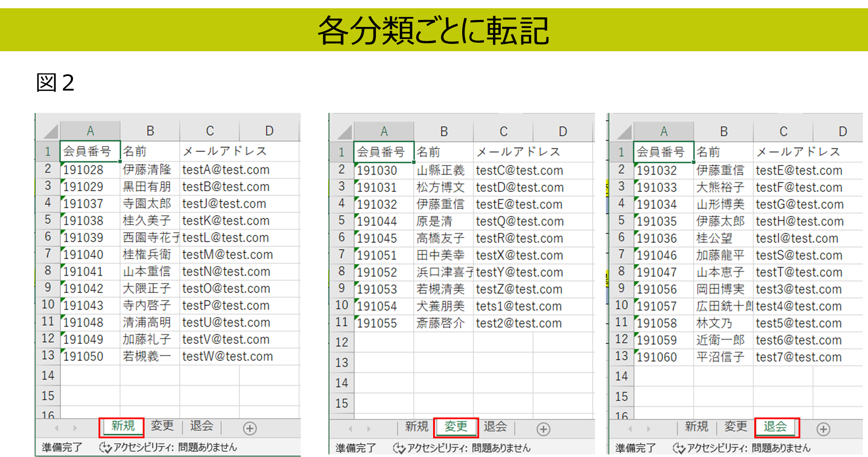Image resolution: width=868 pixels, height=457 pixels.
Task: Click email test3@test.com
Action: click(799, 289)
